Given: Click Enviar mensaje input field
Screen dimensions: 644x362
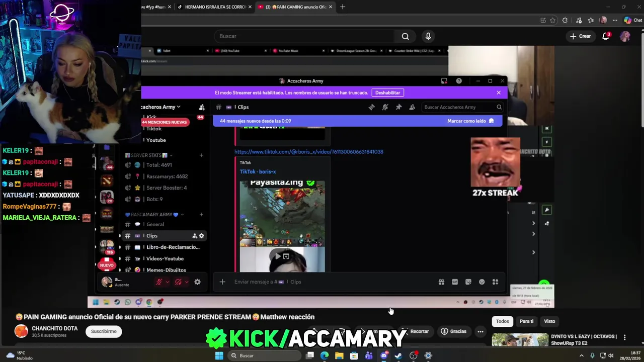Looking at the screenshot, I should [x=332, y=282].
